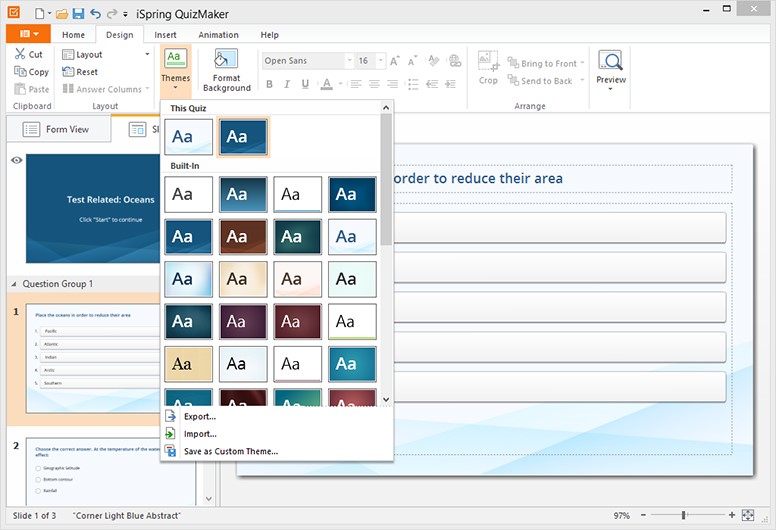Click the Fit slide to window icon
776x530 pixels.
[x=748, y=515]
